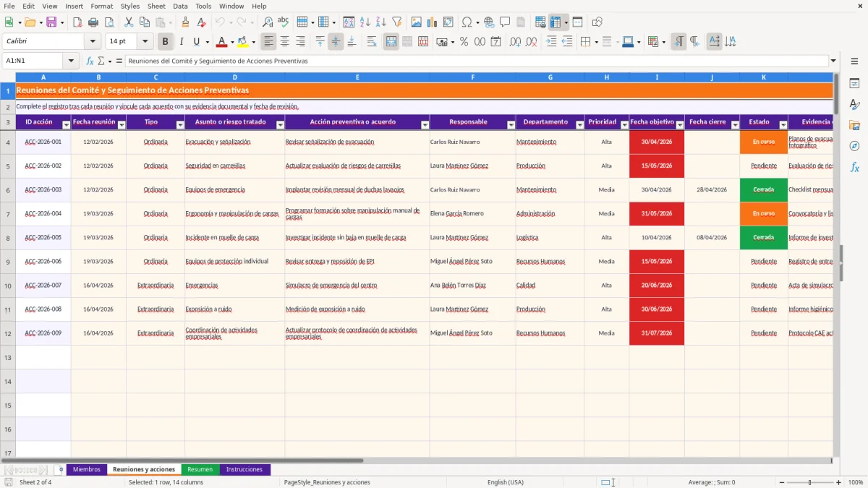Click the Merge and Center Cells icon
The image size is (868, 488).
tap(391, 42)
